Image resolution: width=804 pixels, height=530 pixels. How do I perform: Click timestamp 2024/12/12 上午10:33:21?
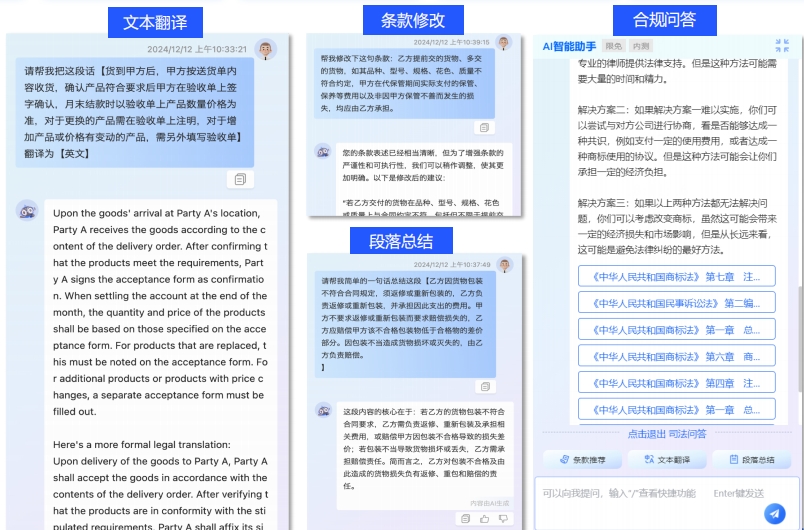(197, 49)
